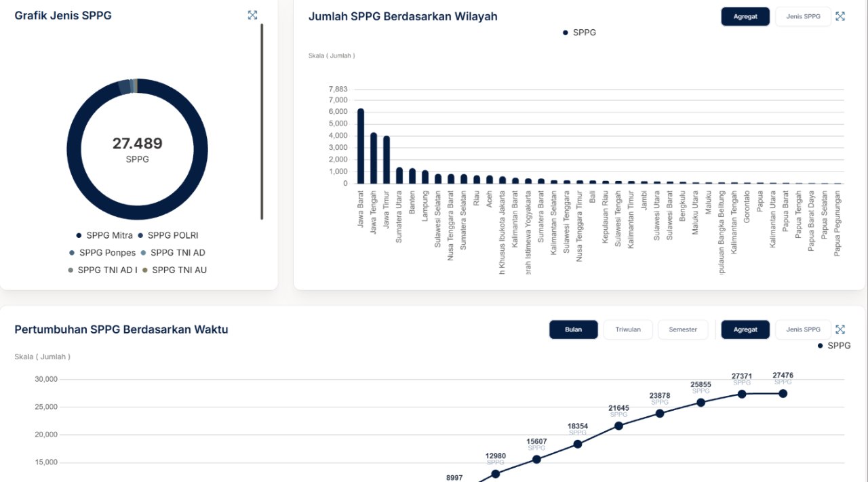Click the Jawa Timur bar
The width and height of the screenshot is (868, 482).
tap(387, 160)
